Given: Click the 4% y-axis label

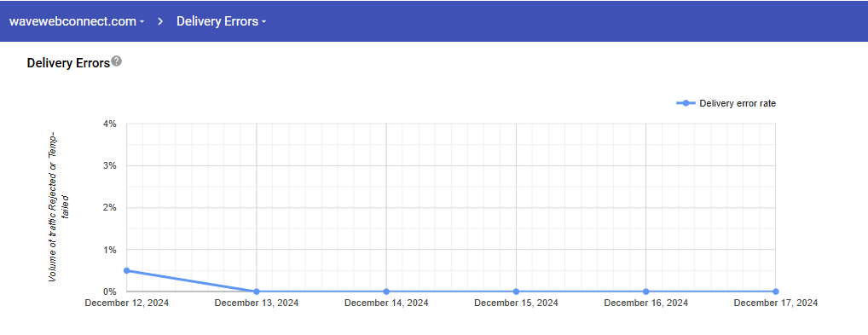Looking at the screenshot, I should (x=110, y=124).
